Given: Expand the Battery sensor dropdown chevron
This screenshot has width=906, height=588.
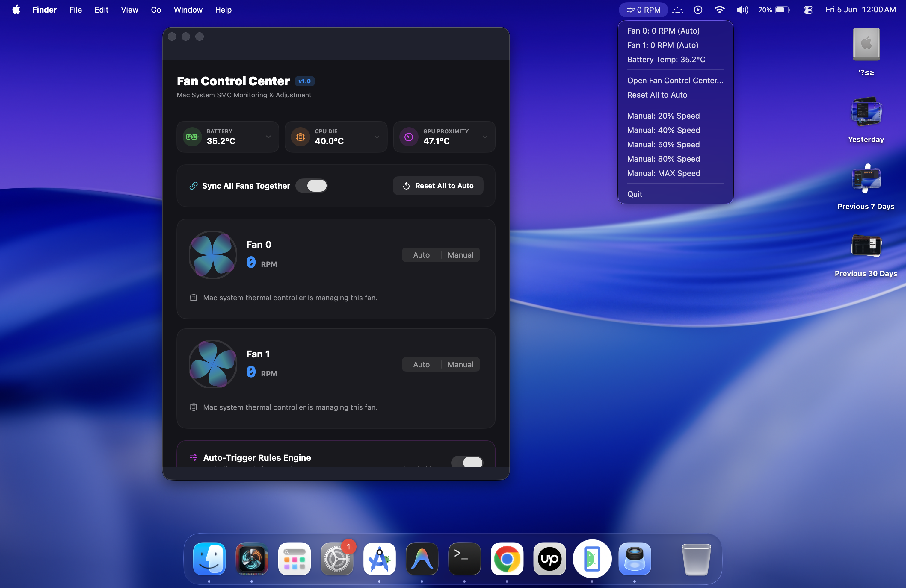Looking at the screenshot, I should pyautogui.click(x=268, y=137).
